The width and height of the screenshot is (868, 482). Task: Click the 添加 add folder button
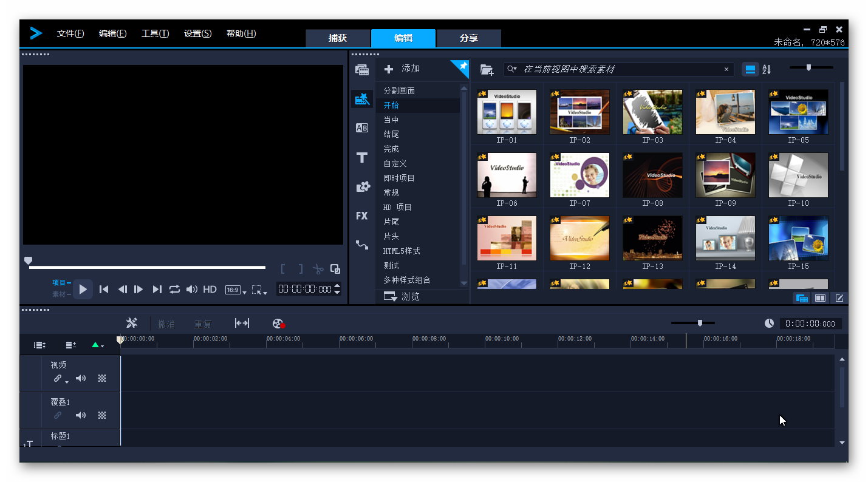[x=402, y=69]
